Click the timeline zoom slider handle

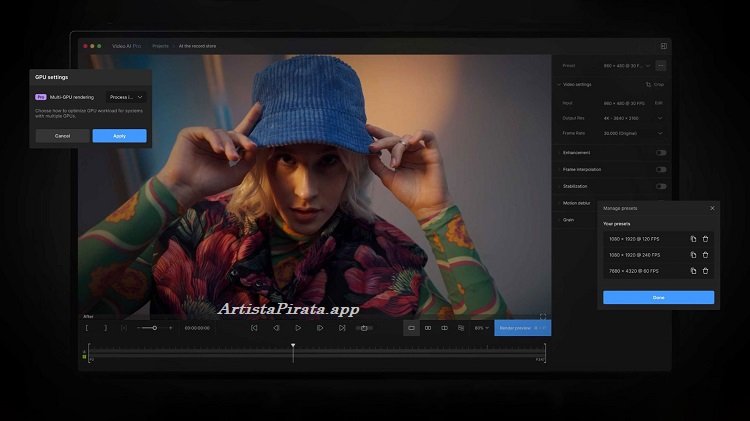[x=154, y=328]
